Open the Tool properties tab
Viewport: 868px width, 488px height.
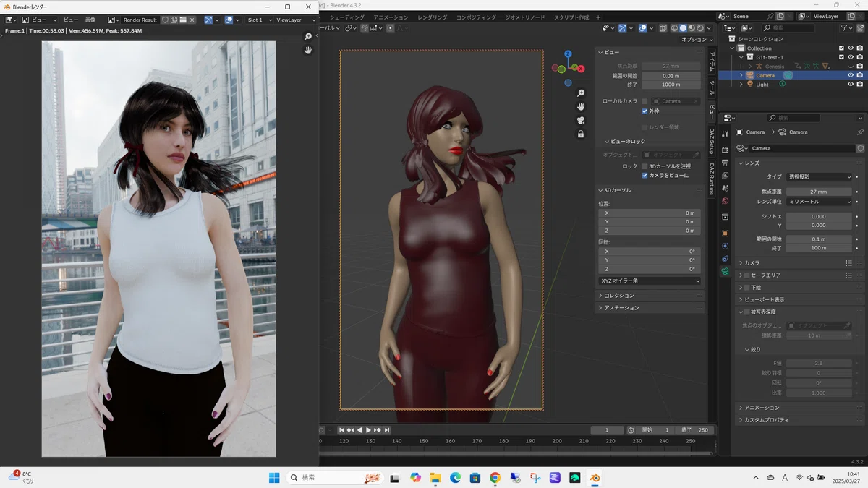tap(725, 134)
